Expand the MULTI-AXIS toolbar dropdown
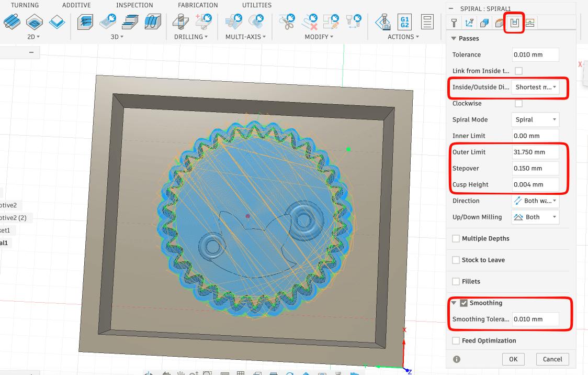The width and height of the screenshot is (588, 375). 246,37
